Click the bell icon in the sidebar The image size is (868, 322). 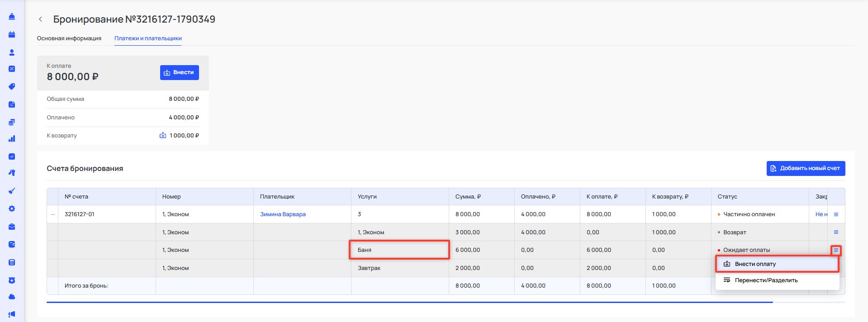(x=12, y=17)
